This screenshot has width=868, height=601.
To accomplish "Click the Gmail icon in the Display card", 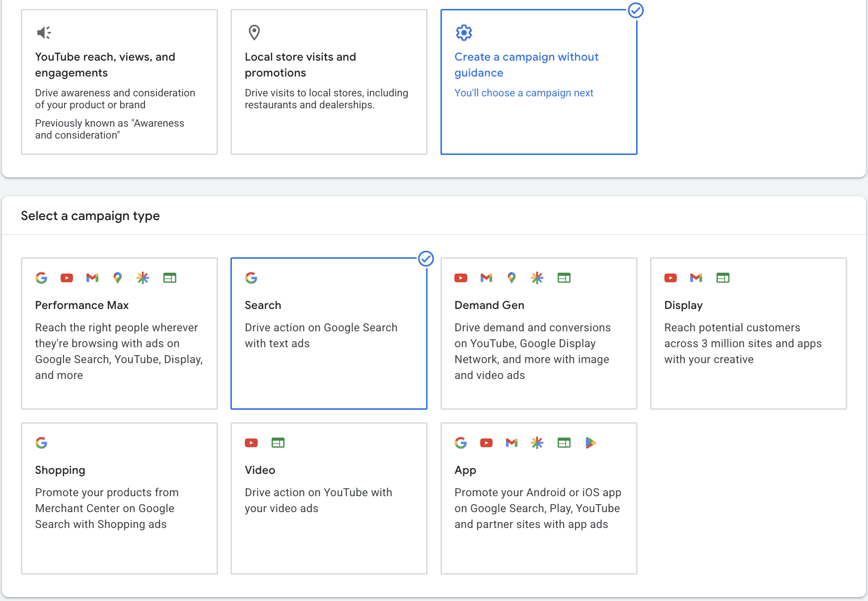I will (x=696, y=278).
